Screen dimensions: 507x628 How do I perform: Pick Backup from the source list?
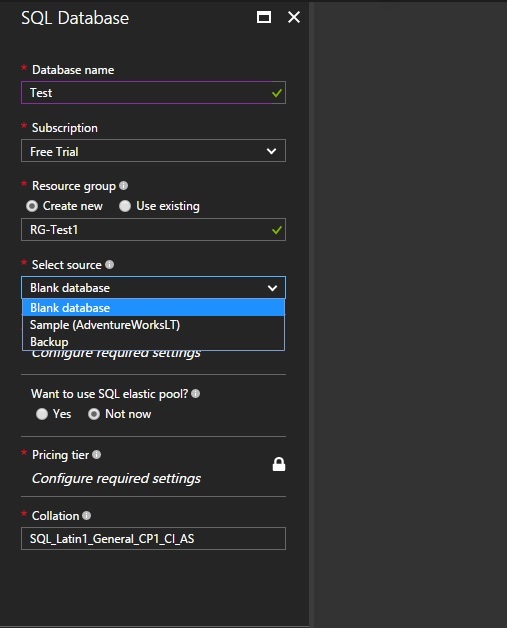(x=153, y=342)
